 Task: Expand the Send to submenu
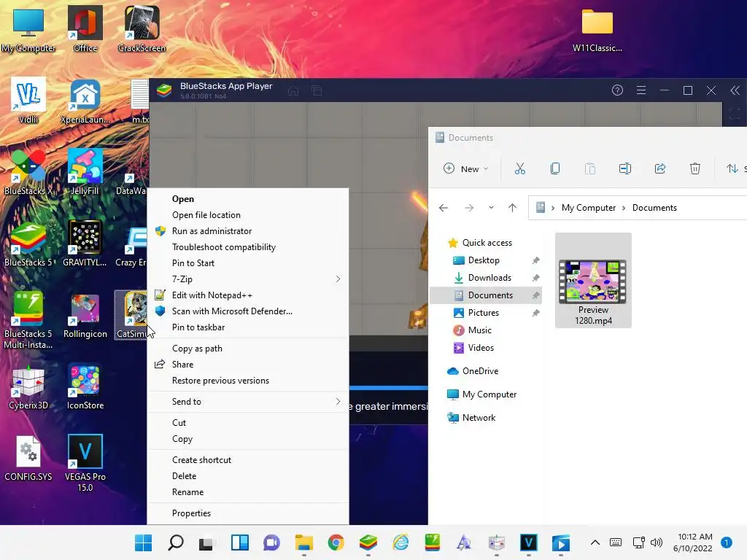248,402
